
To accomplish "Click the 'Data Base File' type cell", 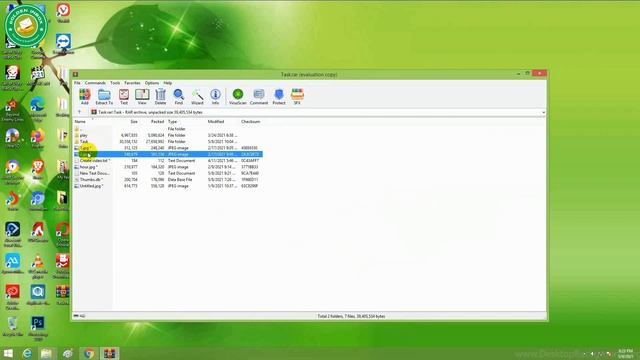I will pyautogui.click(x=180, y=180).
